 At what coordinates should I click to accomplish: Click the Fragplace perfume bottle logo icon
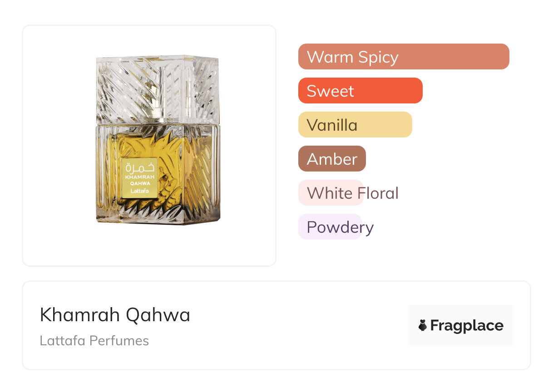pos(423,325)
